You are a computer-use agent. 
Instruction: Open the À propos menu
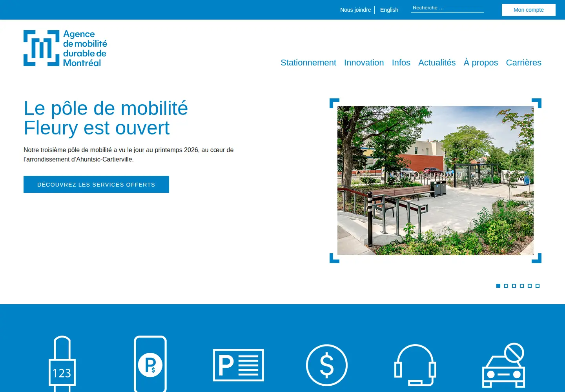tap(481, 63)
